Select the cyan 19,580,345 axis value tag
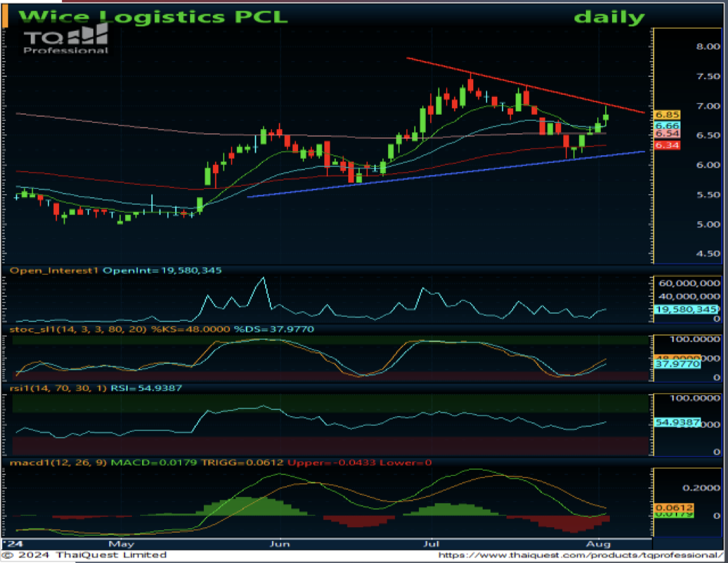Image resolution: width=728 pixels, height=563 pixels. pos(686,309)
